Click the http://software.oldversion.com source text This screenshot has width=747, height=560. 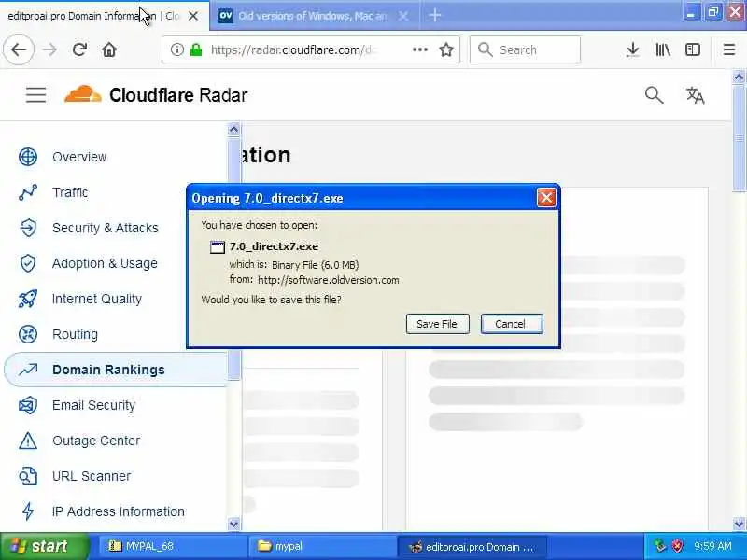point(329,280)
